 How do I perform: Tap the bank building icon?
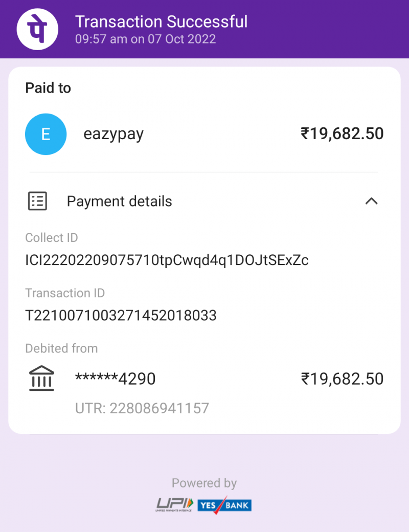click(x=41, y=379)
